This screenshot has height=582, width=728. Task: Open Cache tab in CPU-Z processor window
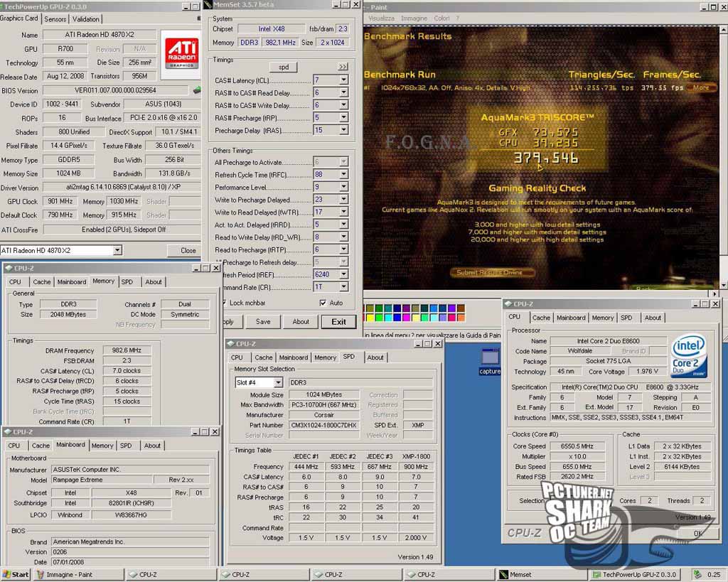pos(541,318)
